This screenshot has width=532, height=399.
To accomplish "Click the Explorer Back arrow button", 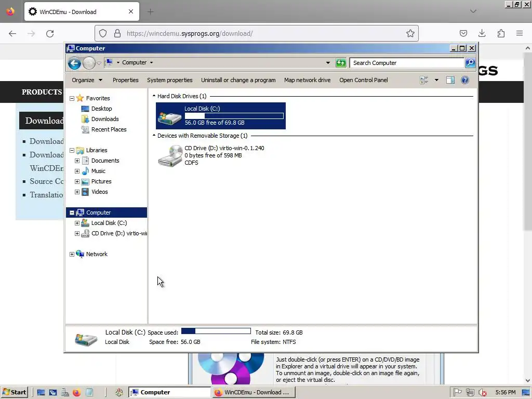I will click(74, 63).
